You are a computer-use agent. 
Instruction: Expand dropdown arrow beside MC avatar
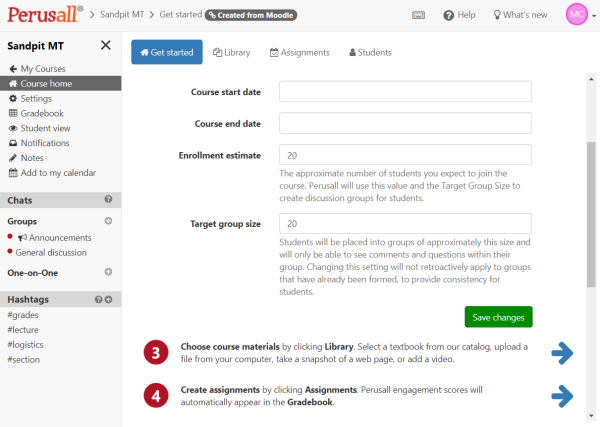pos(593,16)
